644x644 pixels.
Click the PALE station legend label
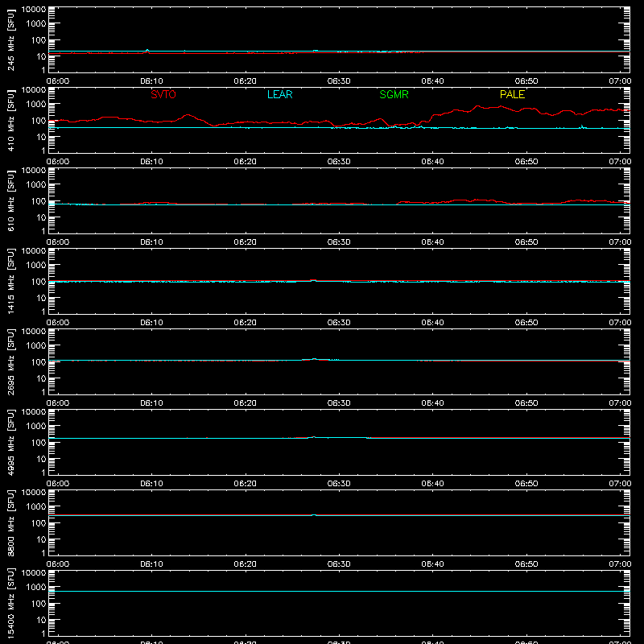512,94
